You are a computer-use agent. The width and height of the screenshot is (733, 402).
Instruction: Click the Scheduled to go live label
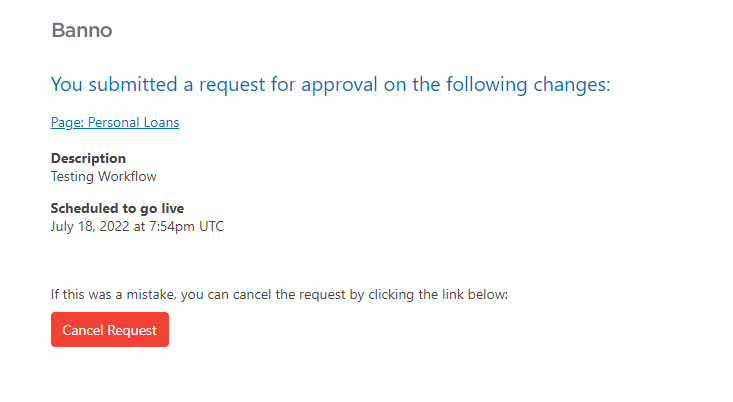(117, 208)
